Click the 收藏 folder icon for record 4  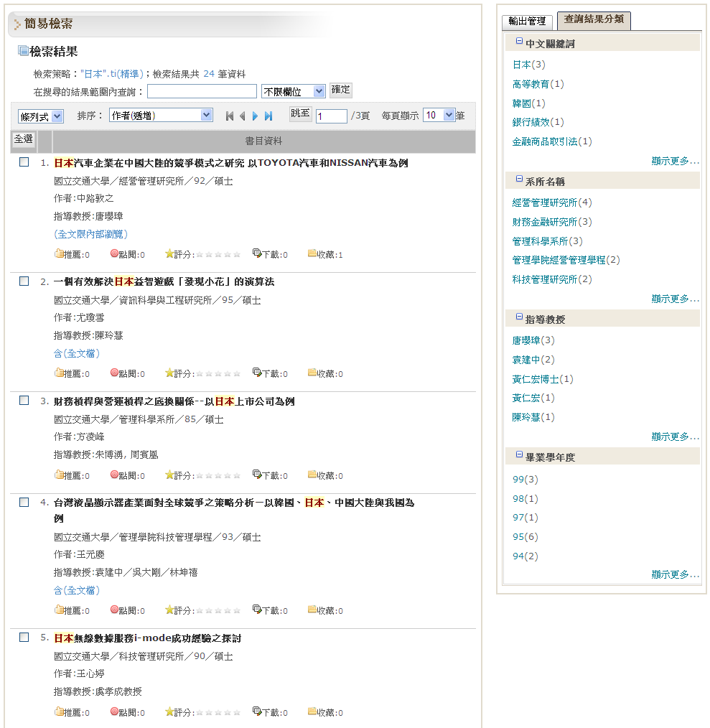(312, 610)
